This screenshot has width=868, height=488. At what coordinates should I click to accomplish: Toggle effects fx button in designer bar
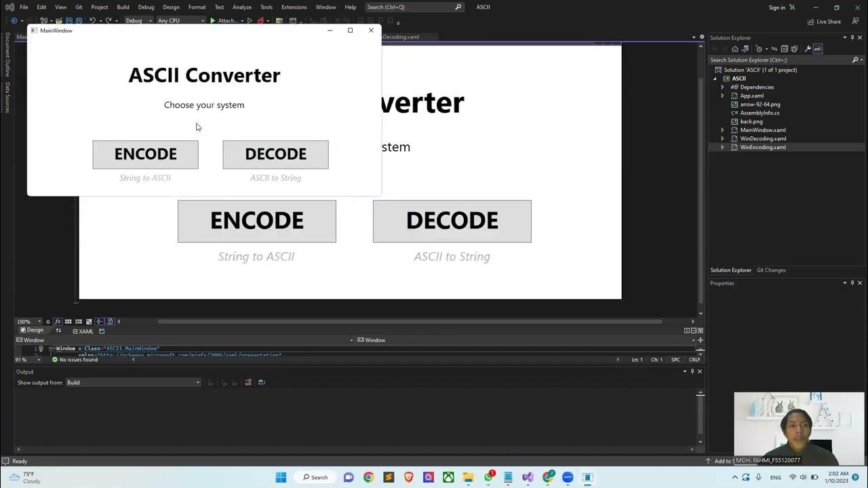point(58,321)
